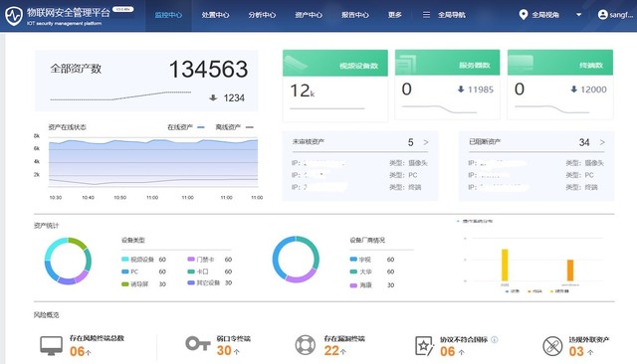Screen dimensions: 637x364
Task: Click the starred document icon for 协议不符合国标
Action: tap(425, 346)
